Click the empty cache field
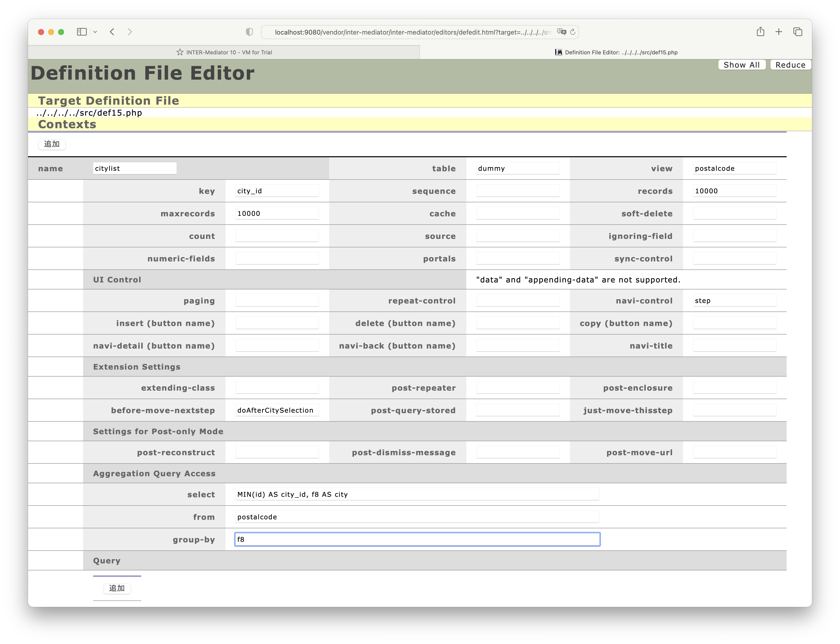Screen dimensions: 840x644 pos(518,214)
